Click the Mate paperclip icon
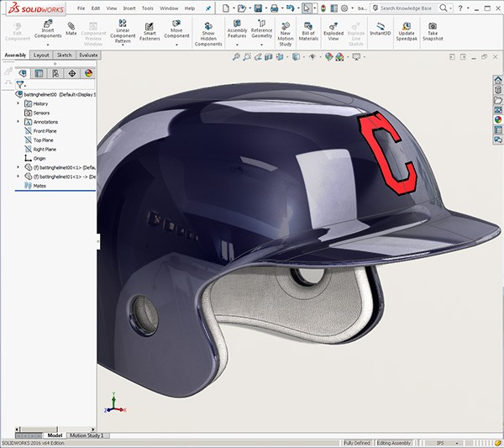The image size is (504, 448). pyautogui.click(x=71, y=26)
